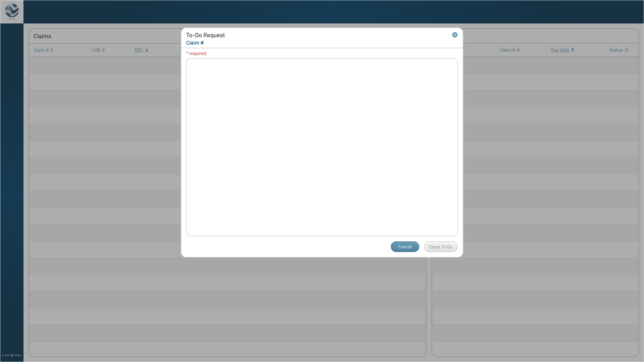Sort right panel by Status column
Viewport: 644px width, 362px height.
click(x=619, y=50)
